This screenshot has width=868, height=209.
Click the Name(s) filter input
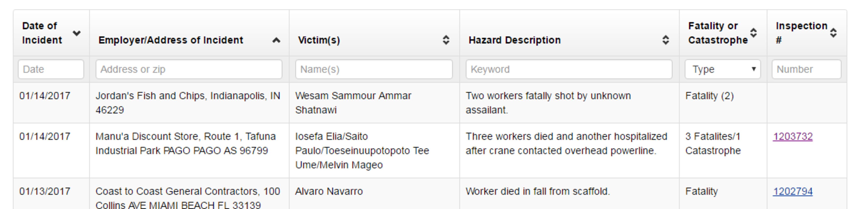coord(374,69)
